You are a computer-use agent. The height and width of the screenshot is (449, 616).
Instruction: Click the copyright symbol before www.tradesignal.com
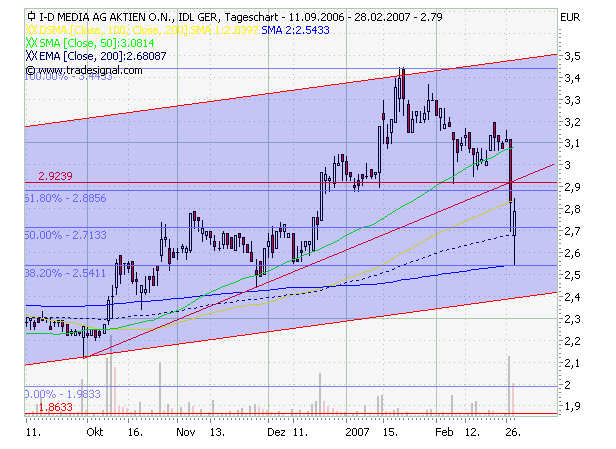[x=32, y=72]
